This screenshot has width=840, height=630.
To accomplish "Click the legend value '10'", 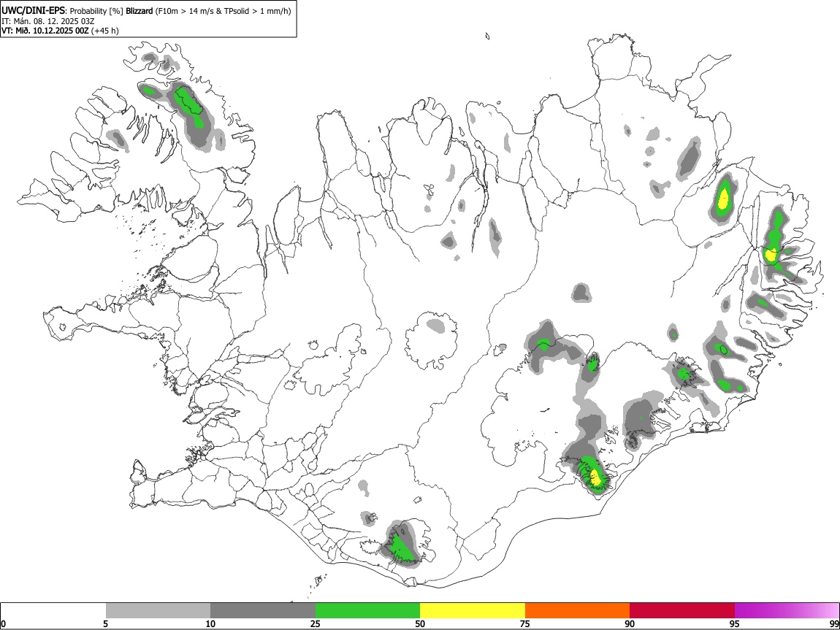I will [210, 623].
